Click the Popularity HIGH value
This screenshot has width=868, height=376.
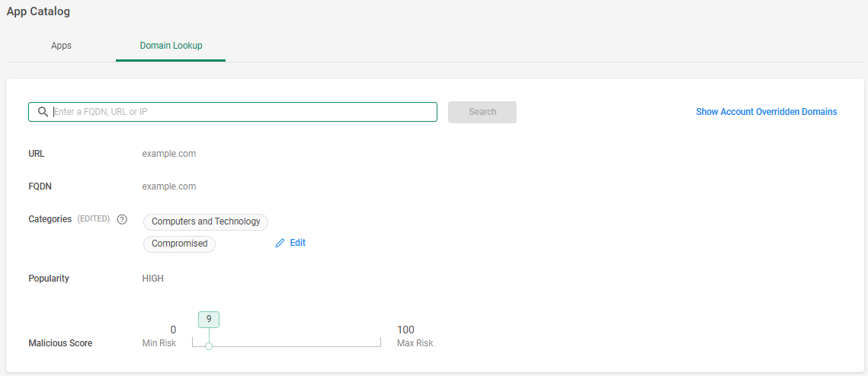coord(152,279)
